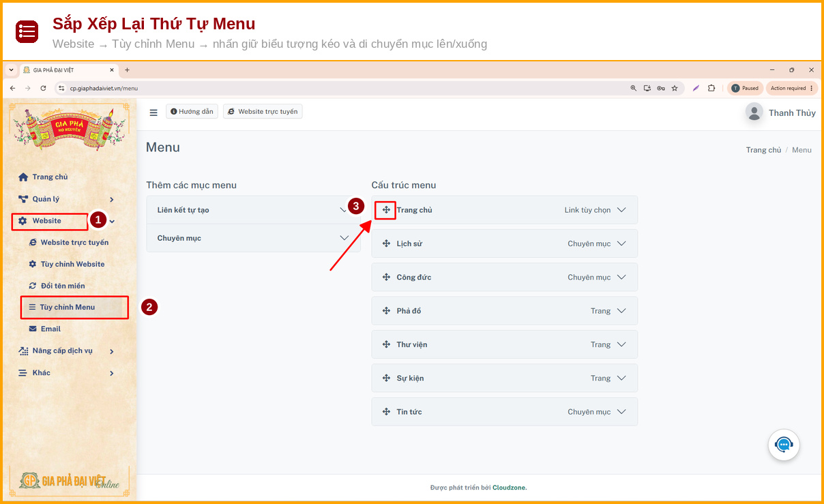The height and width of the screenshot is (504, 824).
Task: Click the Trang chủ breadcrumb link
Action: pyautogui.click(x=763, y=150)
